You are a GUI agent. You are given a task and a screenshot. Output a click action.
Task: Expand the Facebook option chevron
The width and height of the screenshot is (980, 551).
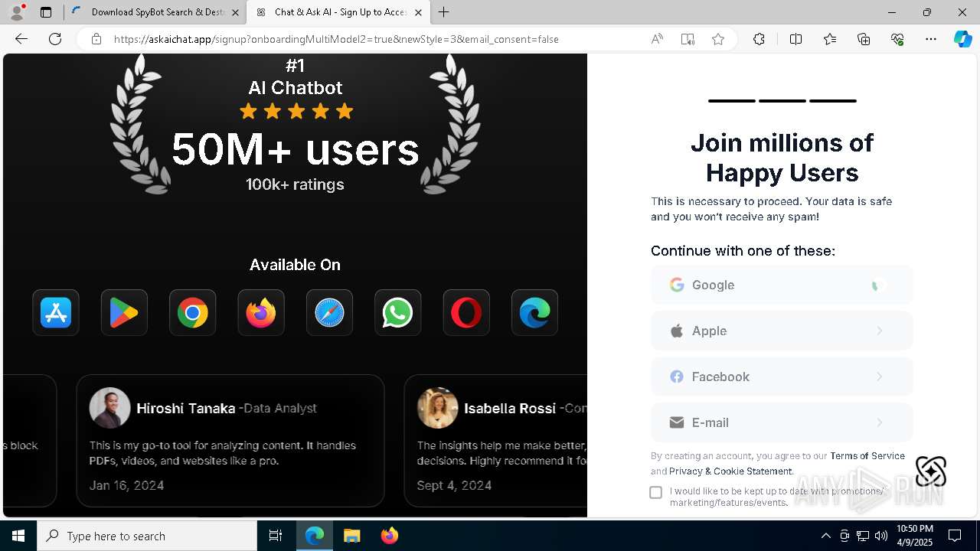click(x=880, y=377)
